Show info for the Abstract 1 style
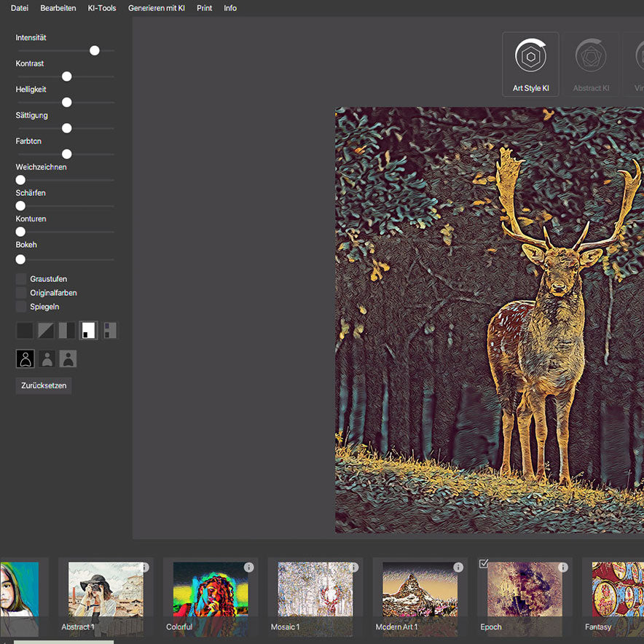The image size is (644, 644). click(144, 568)
